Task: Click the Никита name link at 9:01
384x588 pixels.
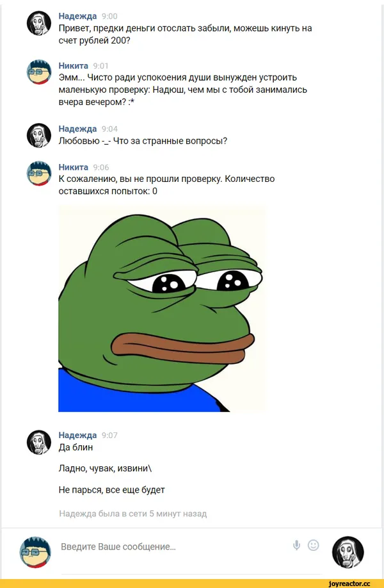Action: (74, 65)
